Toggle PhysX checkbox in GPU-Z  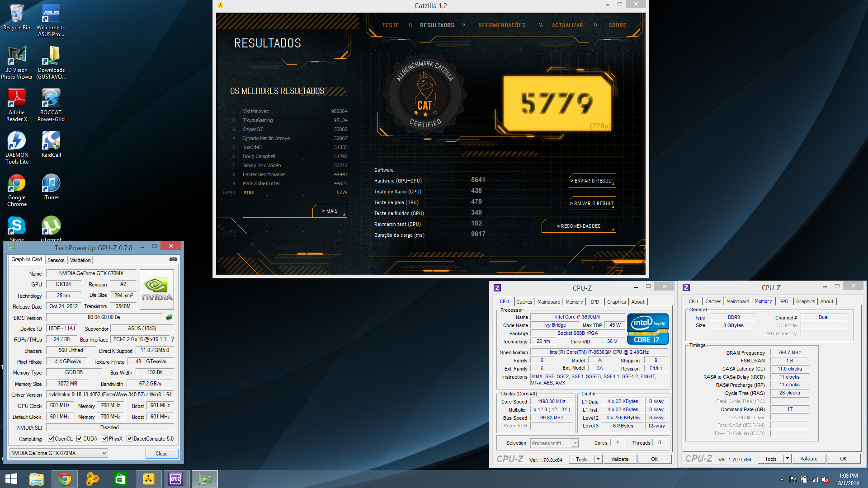click(104, 439)
